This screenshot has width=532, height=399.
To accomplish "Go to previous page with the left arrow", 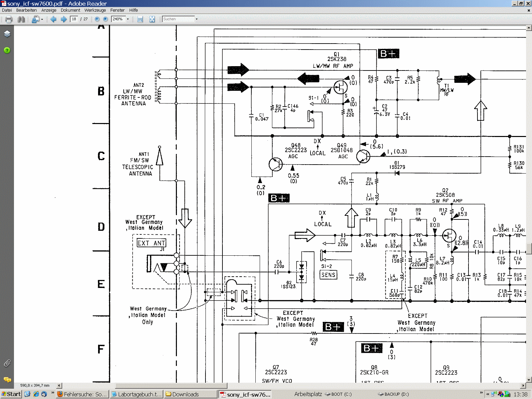I will coord(53,19).
